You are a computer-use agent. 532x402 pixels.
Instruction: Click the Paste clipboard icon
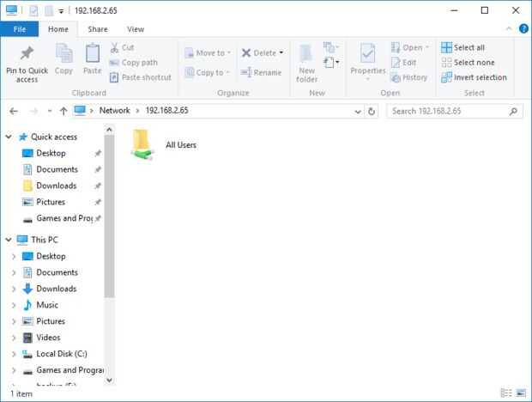click(x=93, y=53)
